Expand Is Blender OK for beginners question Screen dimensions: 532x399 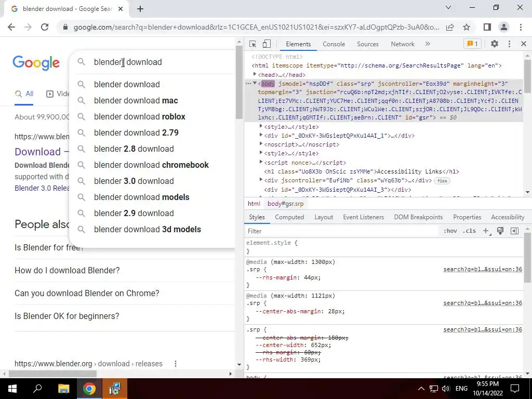coord(124,316)
